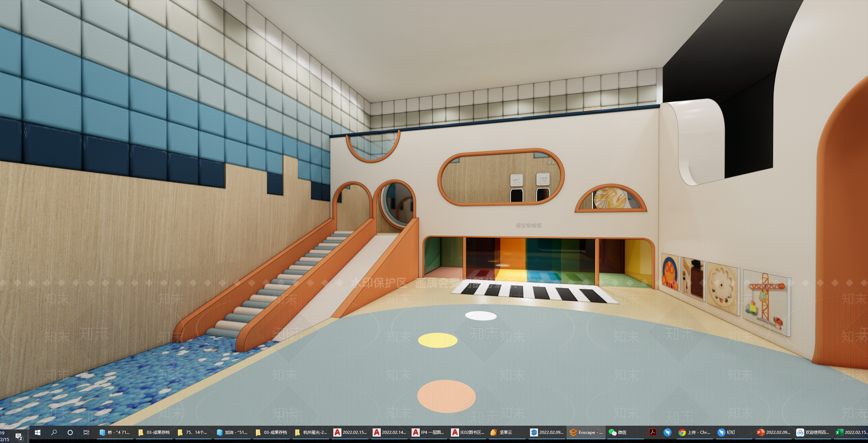The height and width of the screenshot is (443, 868).
Task: Open Task View on the taskbar
Action: 86,433
